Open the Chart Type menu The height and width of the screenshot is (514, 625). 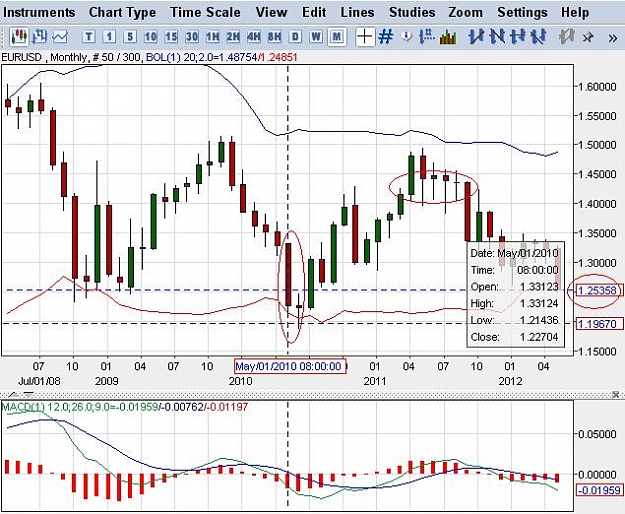pos(122,12)
